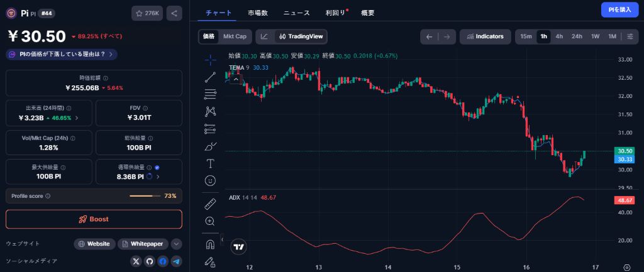The image size is (644, 272).
Task: Set timeframe to 1h
Action: click(x=544, y=36)
